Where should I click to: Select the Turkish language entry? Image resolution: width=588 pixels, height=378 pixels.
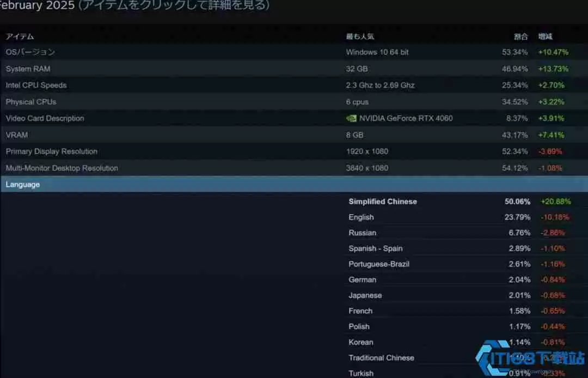[x=361, y=373]
